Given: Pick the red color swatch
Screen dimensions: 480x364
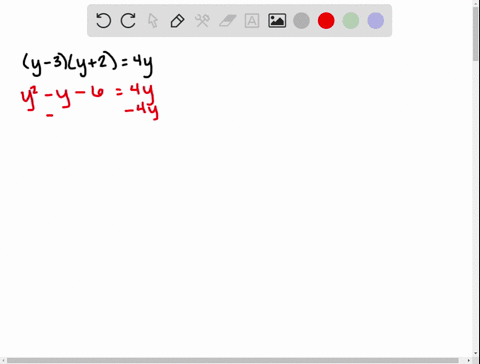Looking at the screenshot, I should tap(326, 21).
